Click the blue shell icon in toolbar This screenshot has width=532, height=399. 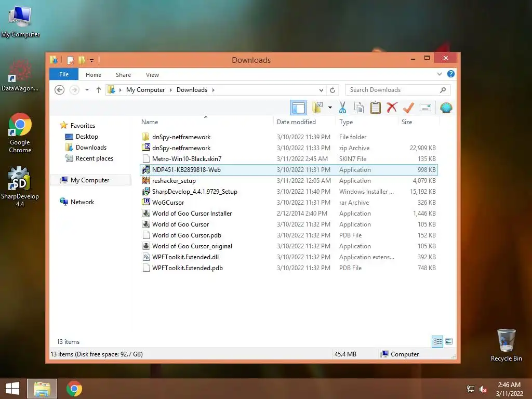[446, 108]
